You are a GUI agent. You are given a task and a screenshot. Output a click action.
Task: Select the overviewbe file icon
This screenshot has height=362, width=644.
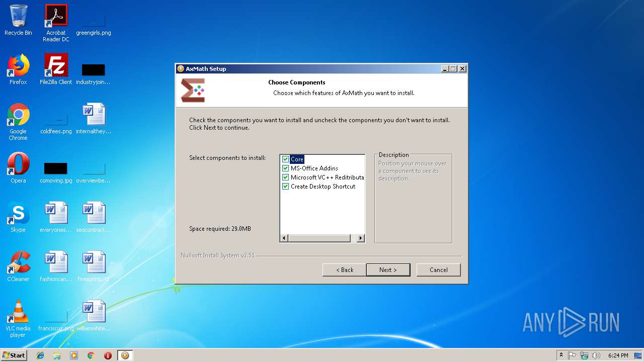pyautogui.click(x=94, y=172)
